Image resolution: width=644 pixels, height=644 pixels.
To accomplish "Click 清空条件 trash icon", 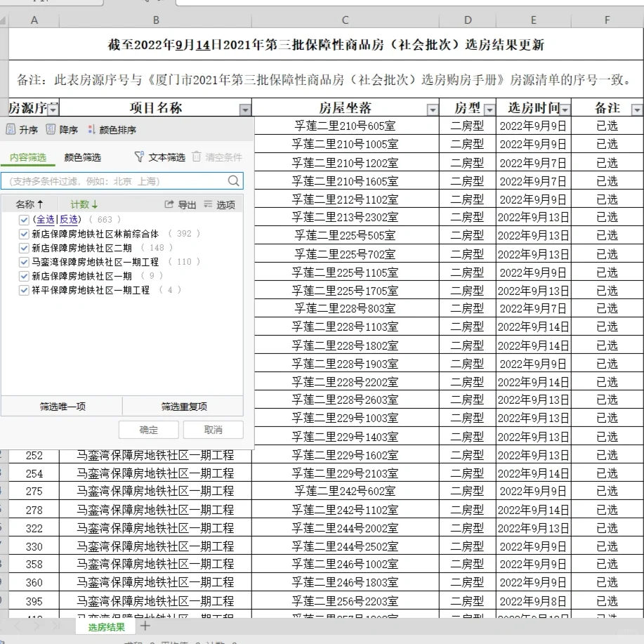I will point(197,157).
